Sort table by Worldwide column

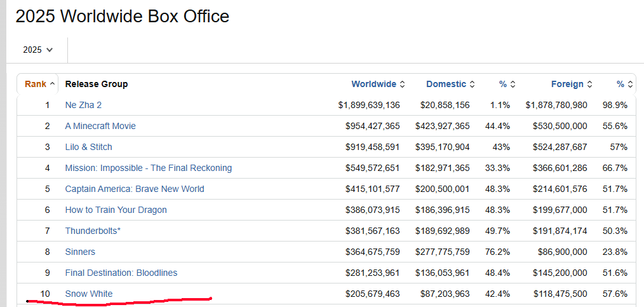pos(378,84)
